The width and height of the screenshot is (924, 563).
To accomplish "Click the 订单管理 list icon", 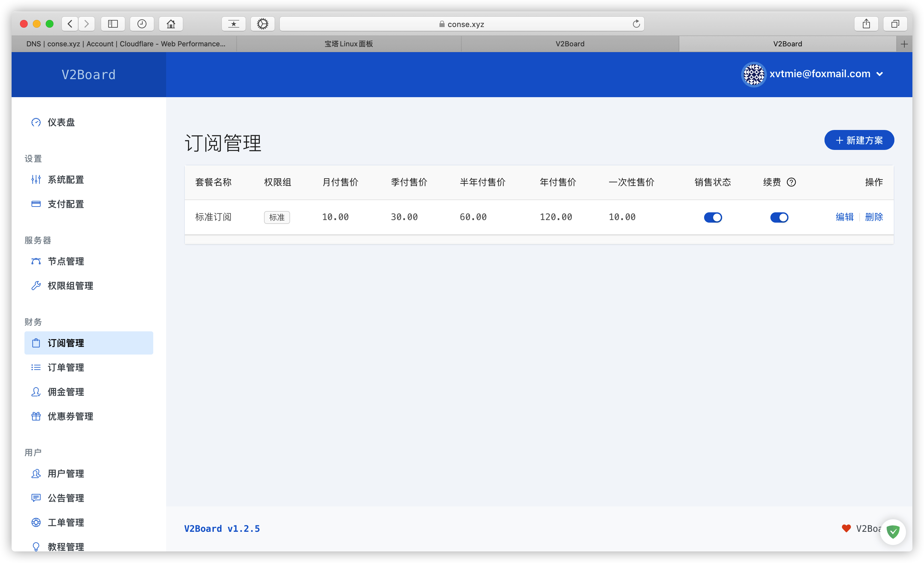I will (36, 367).
